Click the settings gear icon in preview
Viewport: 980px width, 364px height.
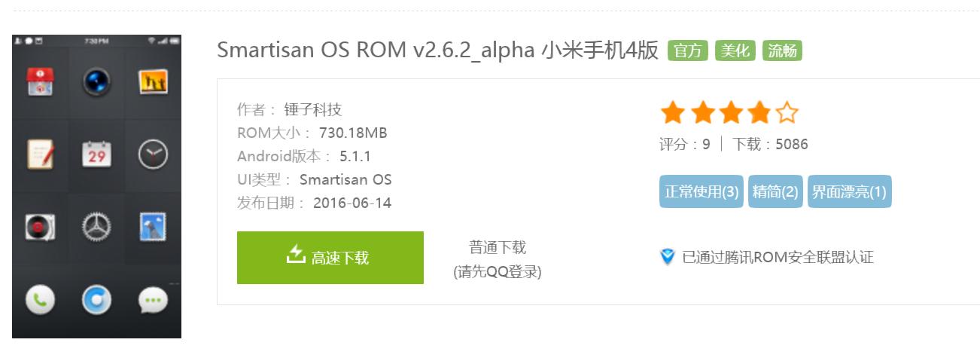tap(97, 226)
